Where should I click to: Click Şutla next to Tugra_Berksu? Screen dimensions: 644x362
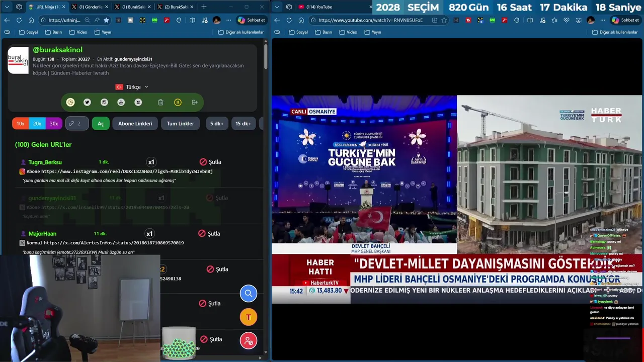tap(210, 162)
